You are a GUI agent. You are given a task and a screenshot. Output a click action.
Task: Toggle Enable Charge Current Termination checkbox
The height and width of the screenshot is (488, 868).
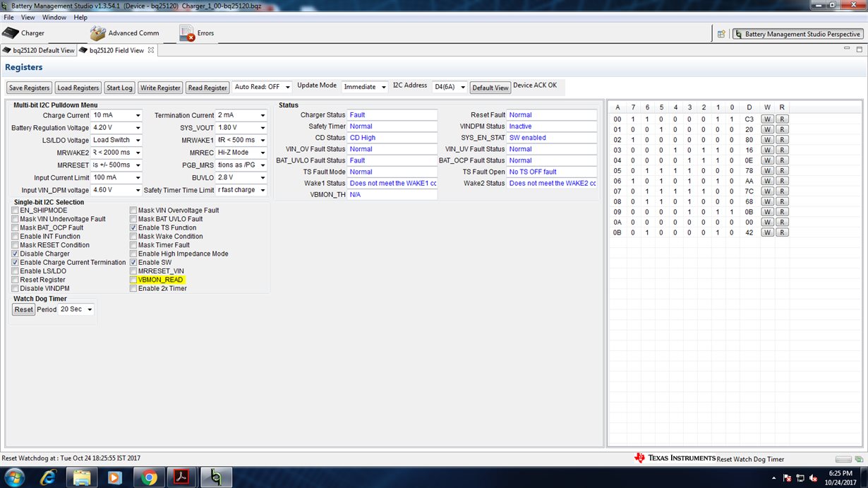pyautogui.click(x=15, y=262)
